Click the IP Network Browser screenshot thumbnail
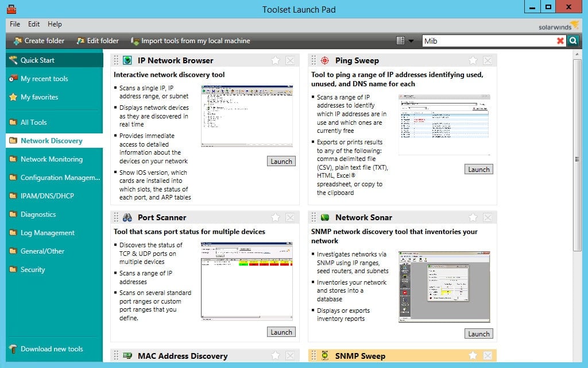The width and height of the screenshot is (588, 368). coord(247,116)
